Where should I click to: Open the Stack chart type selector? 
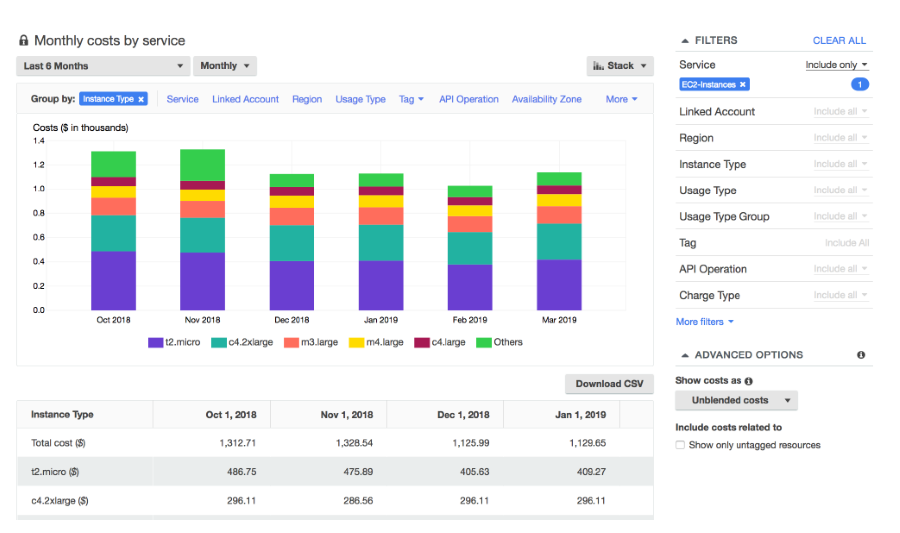tap(620, 66)
